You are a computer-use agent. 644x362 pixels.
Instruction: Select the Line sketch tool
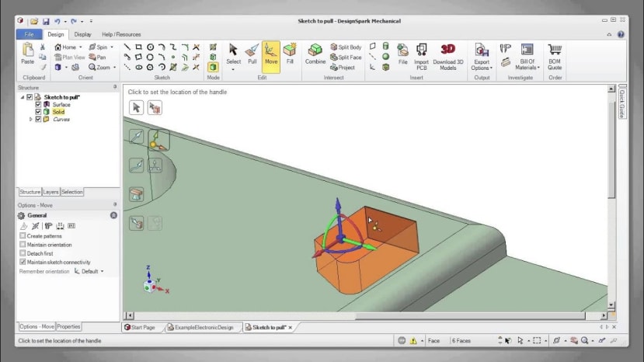[127, 47]
